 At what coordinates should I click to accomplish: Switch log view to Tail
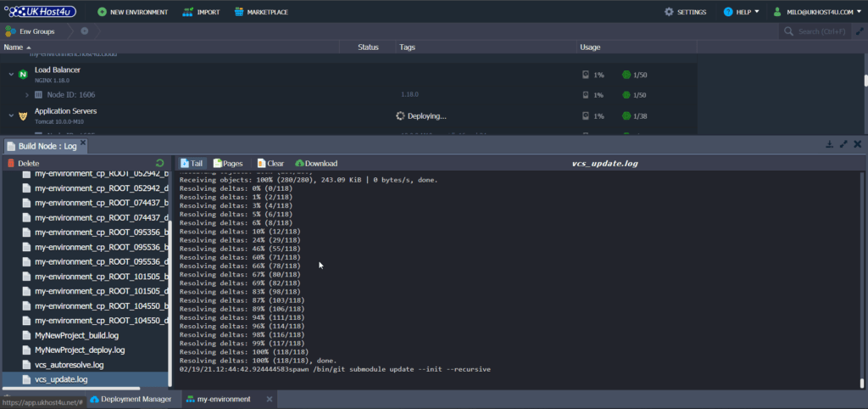coord(192,164)
